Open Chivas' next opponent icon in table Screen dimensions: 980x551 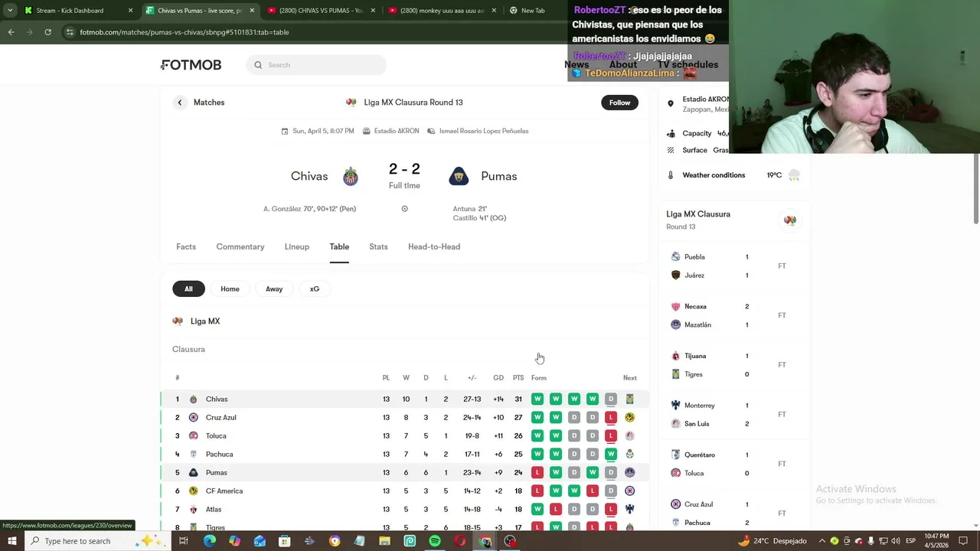tap(629, 399)
